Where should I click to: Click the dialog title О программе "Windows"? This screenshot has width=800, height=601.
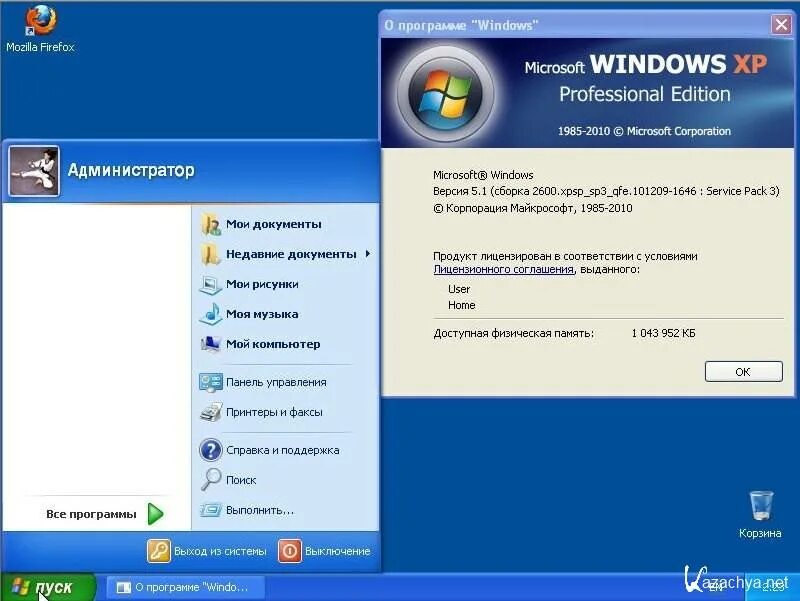coord(461,26)
